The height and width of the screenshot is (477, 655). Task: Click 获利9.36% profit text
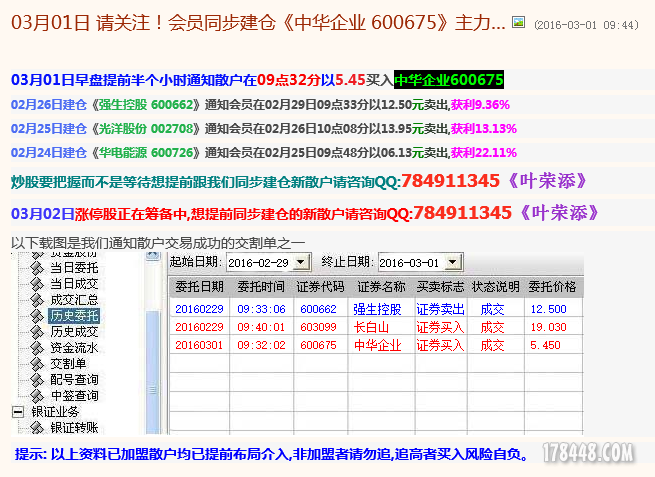coord(480,104)
